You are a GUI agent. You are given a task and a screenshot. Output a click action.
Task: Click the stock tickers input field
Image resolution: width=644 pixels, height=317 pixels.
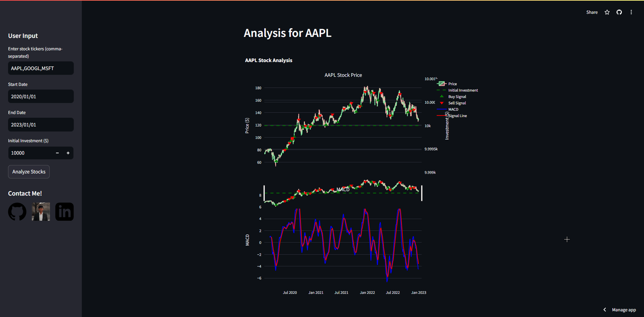(41, 68)
